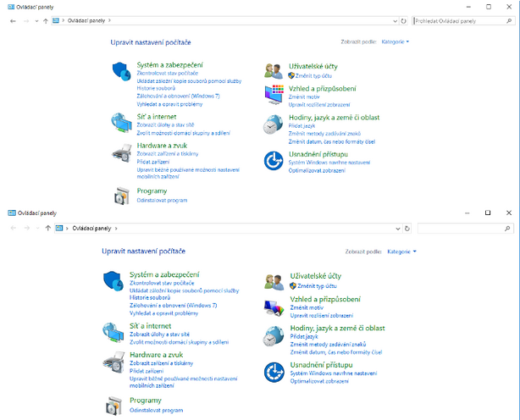Image resolution: width=520 pixels, height=420 pixels.
Task: Open Usnadnění přístupu icon in bottom window
Action: pos(274,372)
